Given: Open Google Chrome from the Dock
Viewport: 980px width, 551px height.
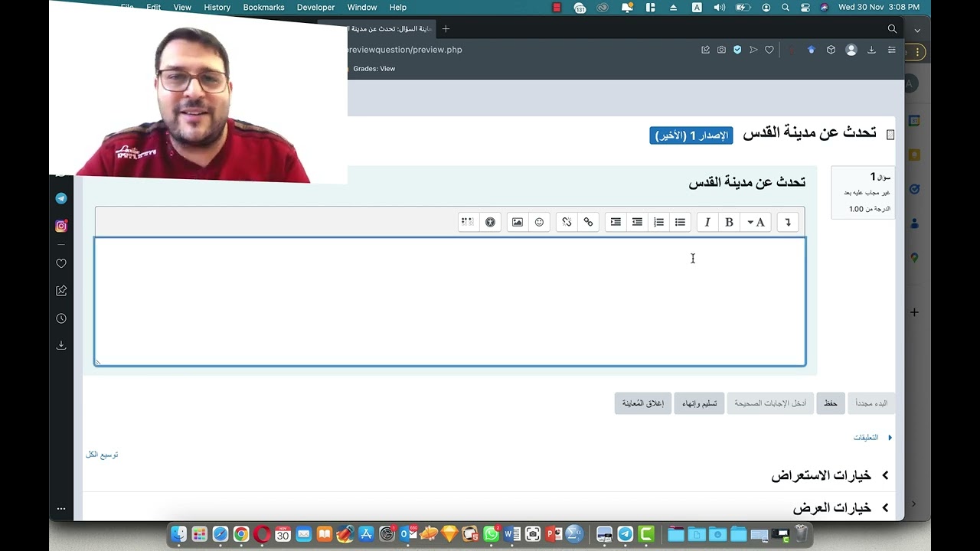Looking at the screenshot, I should pos(241,534).
